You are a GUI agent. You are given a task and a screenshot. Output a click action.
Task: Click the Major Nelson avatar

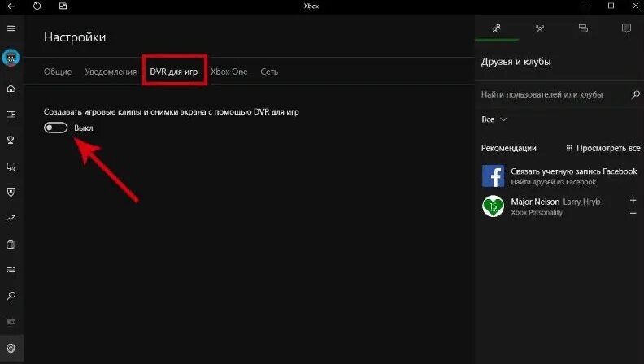point(493,206)
